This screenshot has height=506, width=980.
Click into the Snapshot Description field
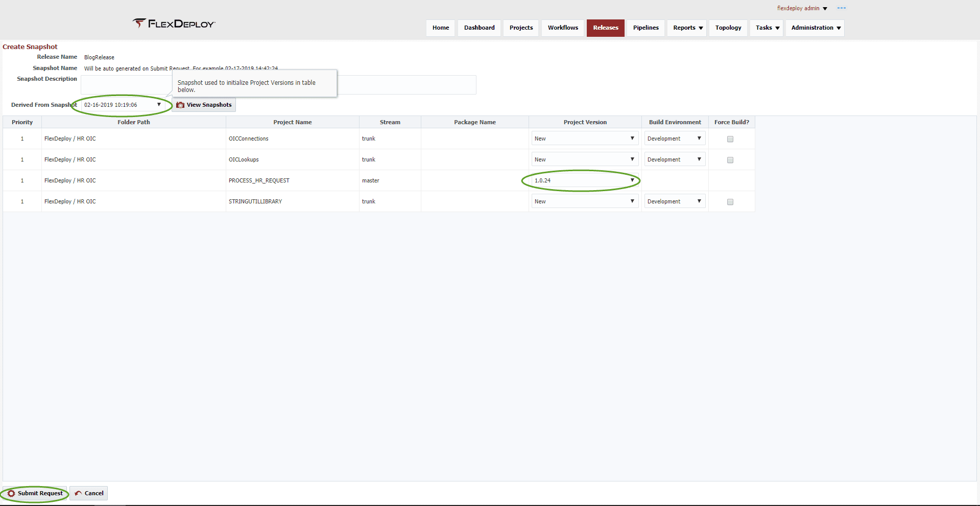click(x=278, y=85)
